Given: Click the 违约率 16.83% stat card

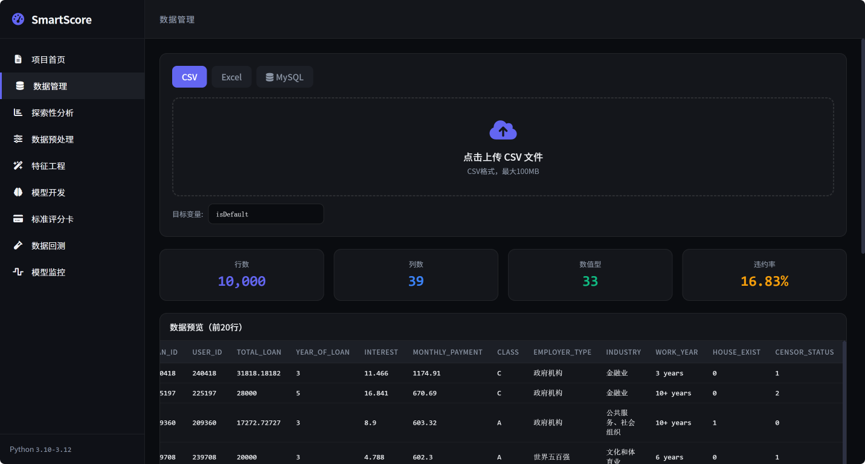Looking at the screenshot, I should 764,275.
